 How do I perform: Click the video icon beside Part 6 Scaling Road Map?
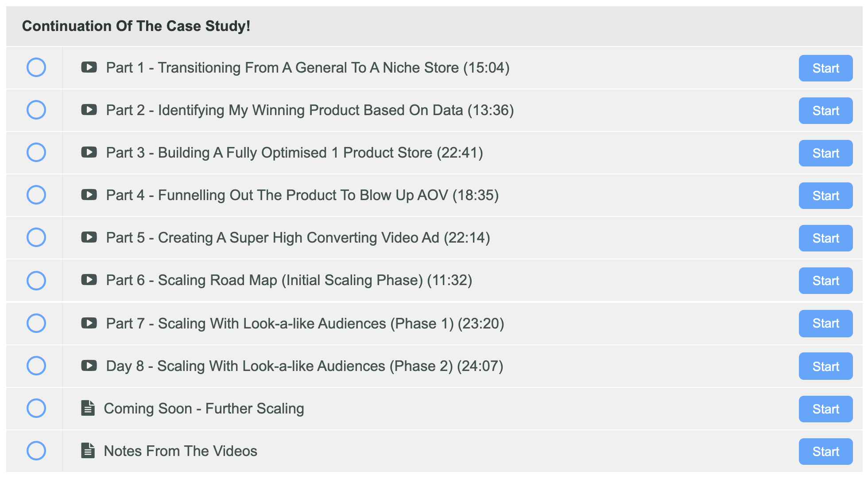tap(89, 280)
